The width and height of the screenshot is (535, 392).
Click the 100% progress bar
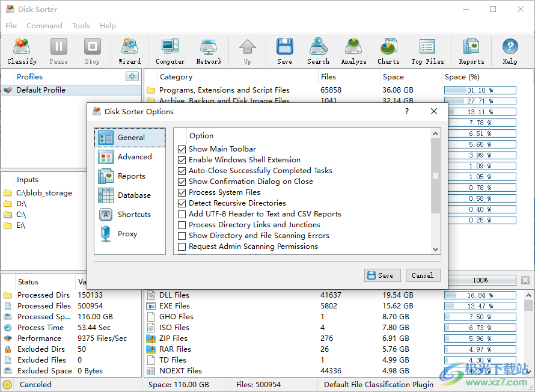click(480, 280)
